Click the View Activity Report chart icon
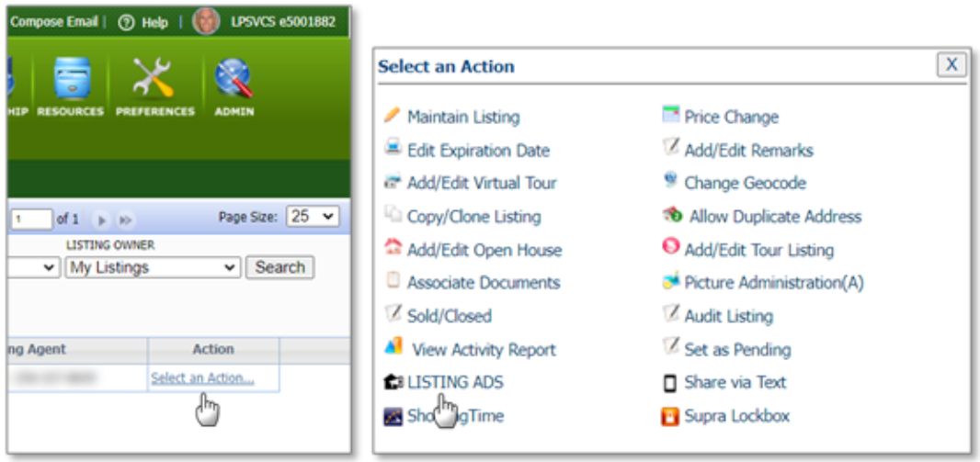980x462 pixels. pyautogui.click(x=393, y=349)
